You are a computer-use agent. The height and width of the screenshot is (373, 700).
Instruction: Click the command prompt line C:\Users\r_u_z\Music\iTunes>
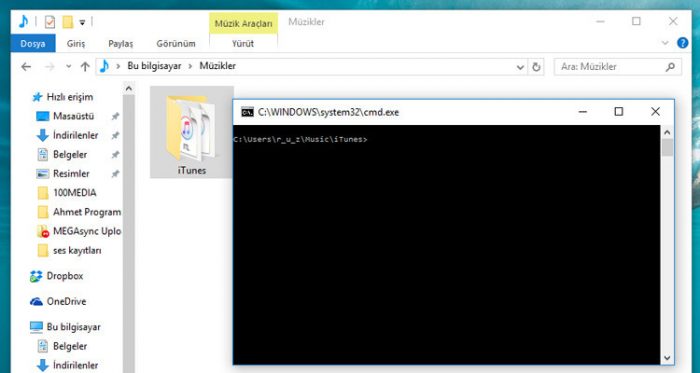tap(300, 140)
